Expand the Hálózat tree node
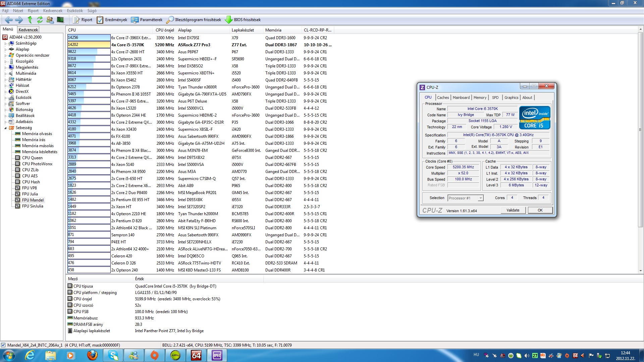This screenshot has height=362, width=644. (x=5, y=86)
